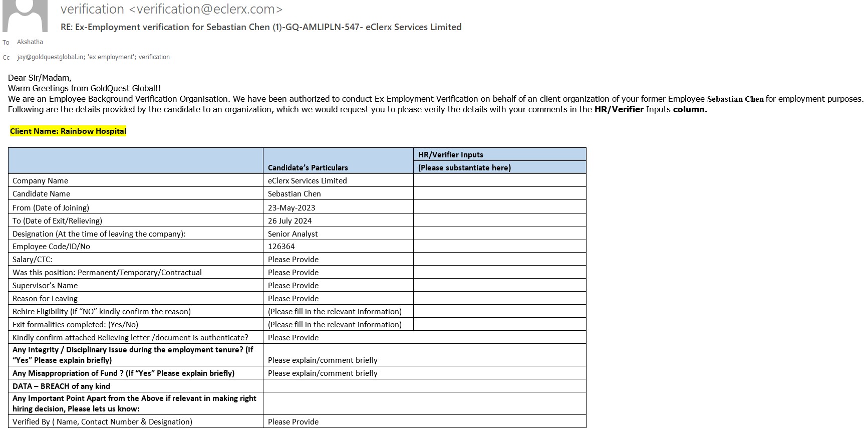Click '(Please fill in...)' in Exit formalities row

point(335,324)
